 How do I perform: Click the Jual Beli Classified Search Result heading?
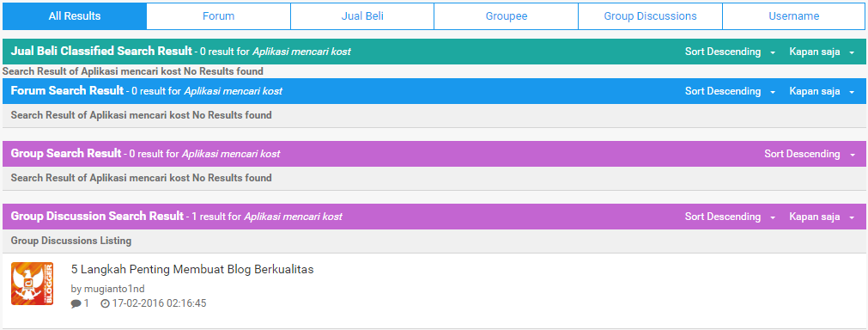[101, 51]
